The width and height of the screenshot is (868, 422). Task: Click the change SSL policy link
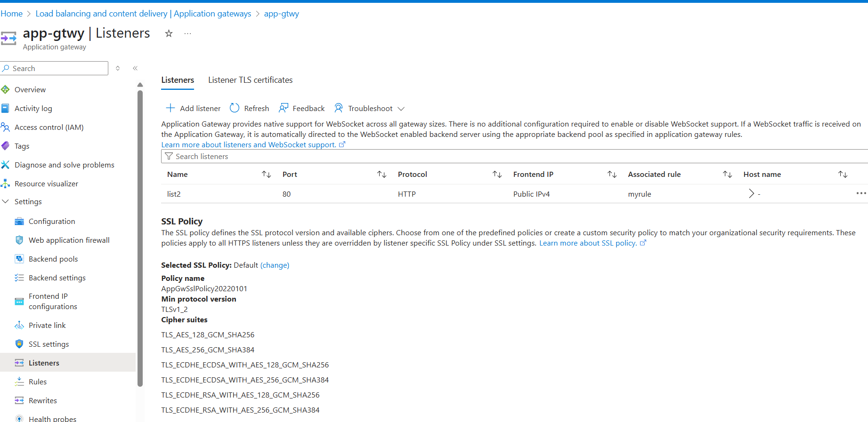coord(275,265)
